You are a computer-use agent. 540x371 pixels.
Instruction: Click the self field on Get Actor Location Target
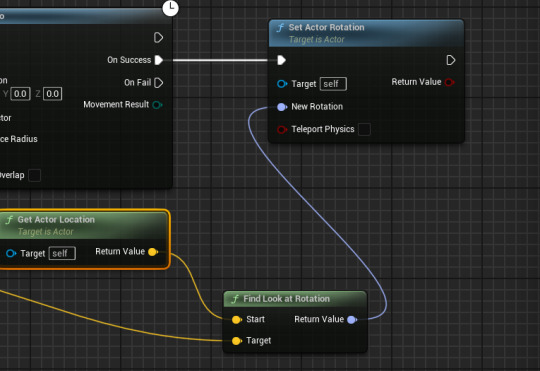tap(62, 254)
